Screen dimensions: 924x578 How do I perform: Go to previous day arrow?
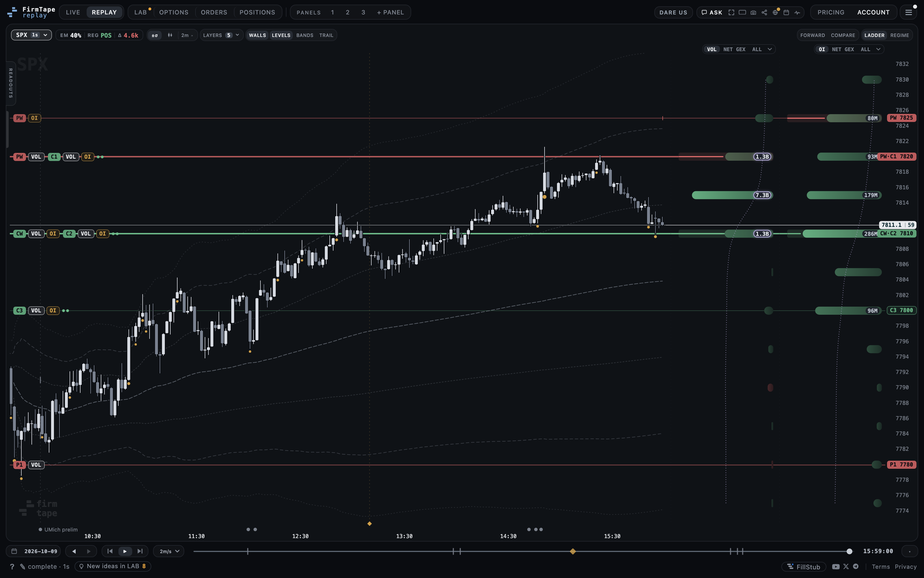74,551
